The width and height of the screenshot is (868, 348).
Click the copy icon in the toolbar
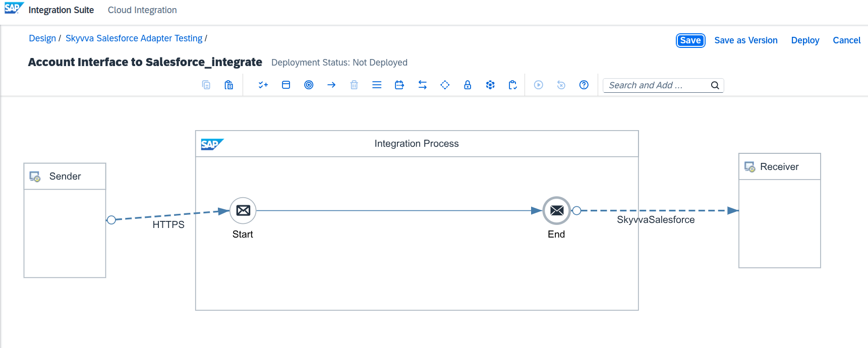pyautogui.click(x=206, y=85)
